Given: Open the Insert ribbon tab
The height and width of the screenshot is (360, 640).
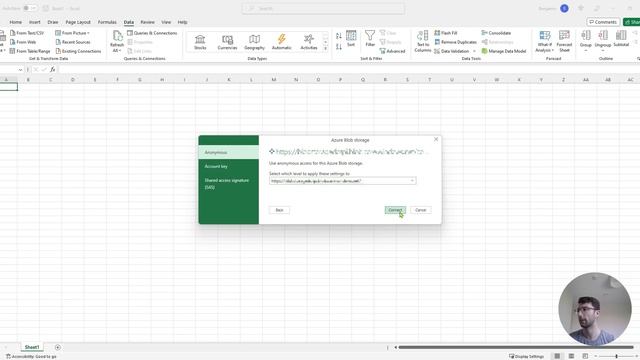Looking at the screenshot, I should (34, 22).
